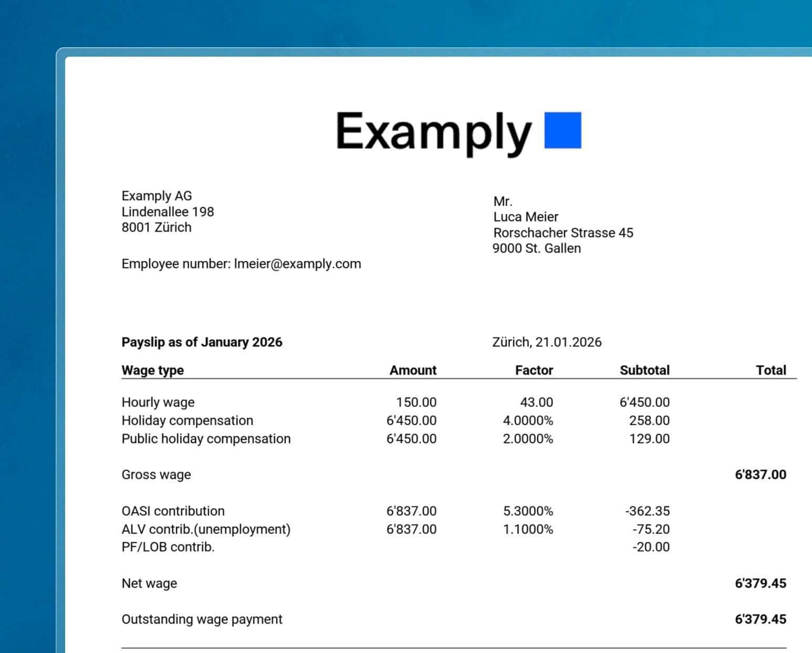
Task: Click the "9000 St. Gallen" line
Action: pyautogui.click(x=537, y=248)
